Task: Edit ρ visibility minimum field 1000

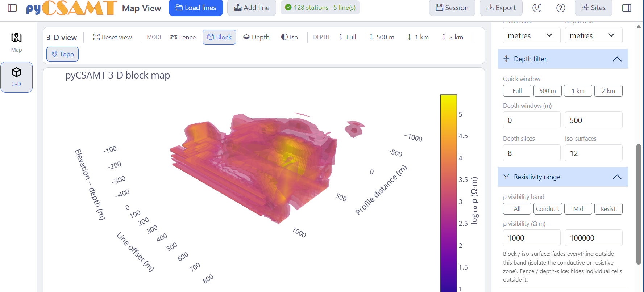Action: pos(532,238)
